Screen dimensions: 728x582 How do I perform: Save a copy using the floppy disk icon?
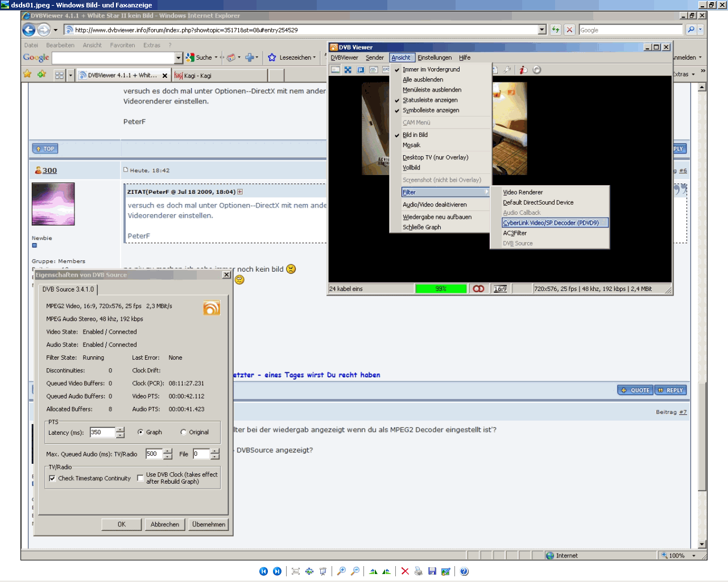point(432,571)
